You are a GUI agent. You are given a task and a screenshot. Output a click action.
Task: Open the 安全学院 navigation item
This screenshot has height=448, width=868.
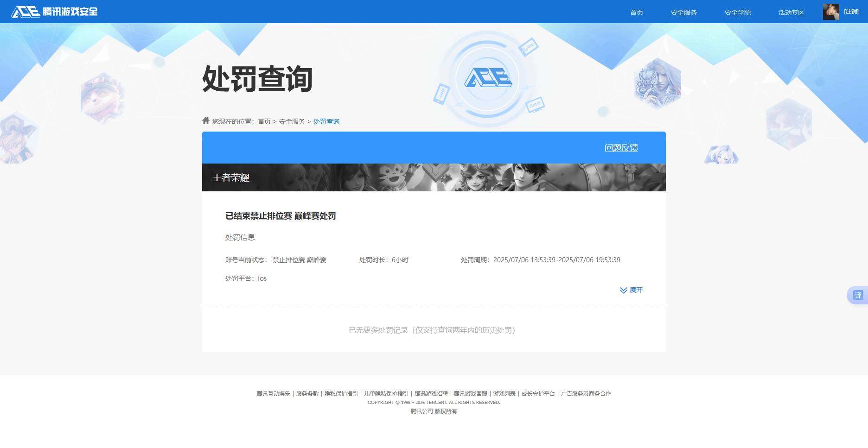tap(737, 13)
